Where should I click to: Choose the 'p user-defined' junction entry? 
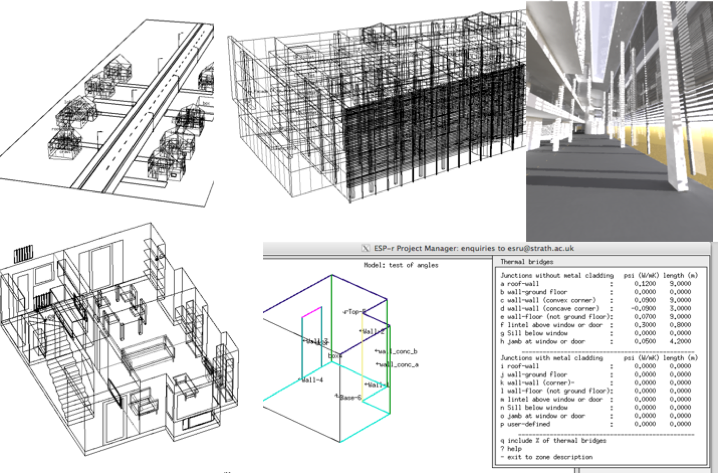pyautogui.click(x=532, y=425)
